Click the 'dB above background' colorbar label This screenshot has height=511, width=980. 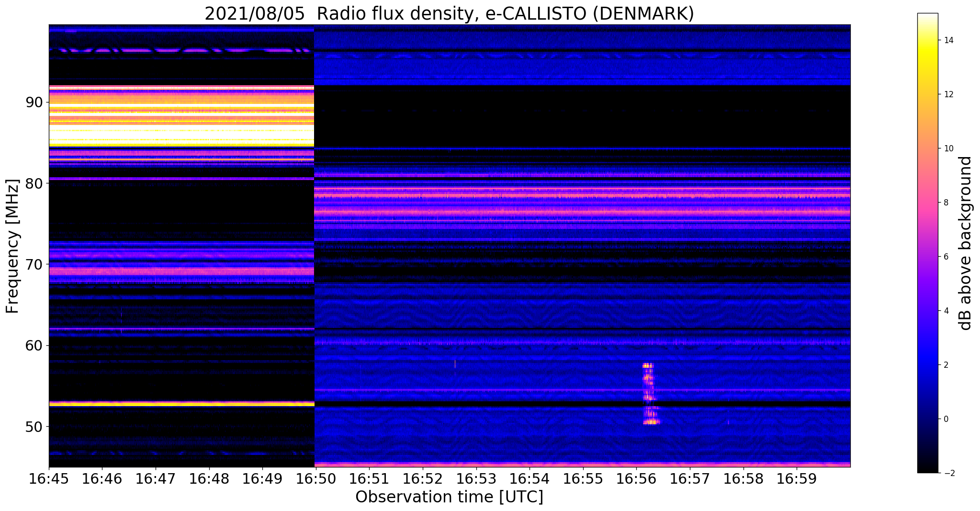click(966, 243)
